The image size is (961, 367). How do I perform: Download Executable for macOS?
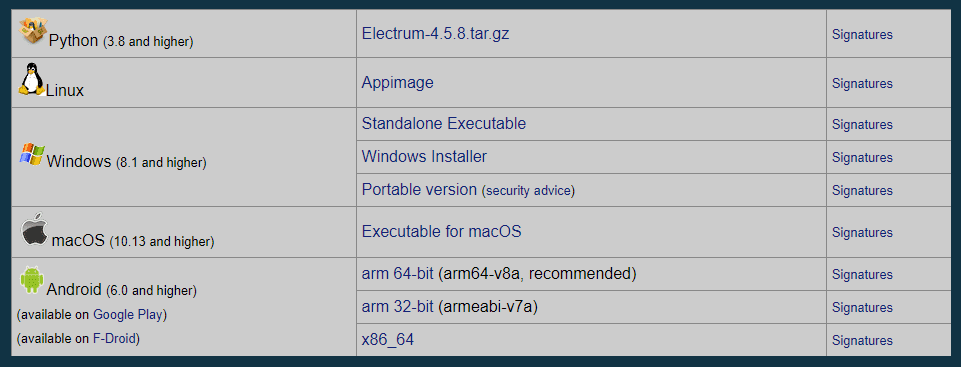[441, 232]
